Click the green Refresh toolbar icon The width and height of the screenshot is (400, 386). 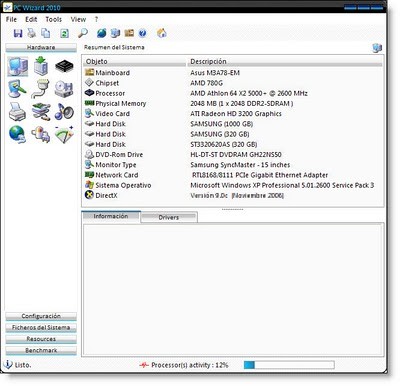pyautogui.click(x=64, y=33)
